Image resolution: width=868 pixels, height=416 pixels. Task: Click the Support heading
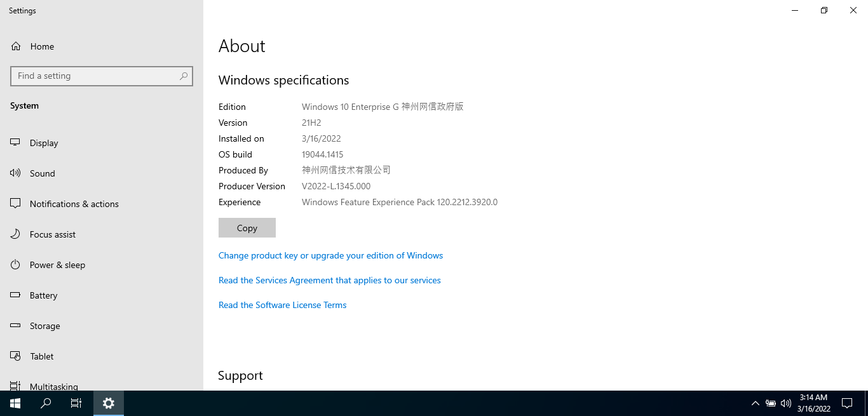[240, 375]
